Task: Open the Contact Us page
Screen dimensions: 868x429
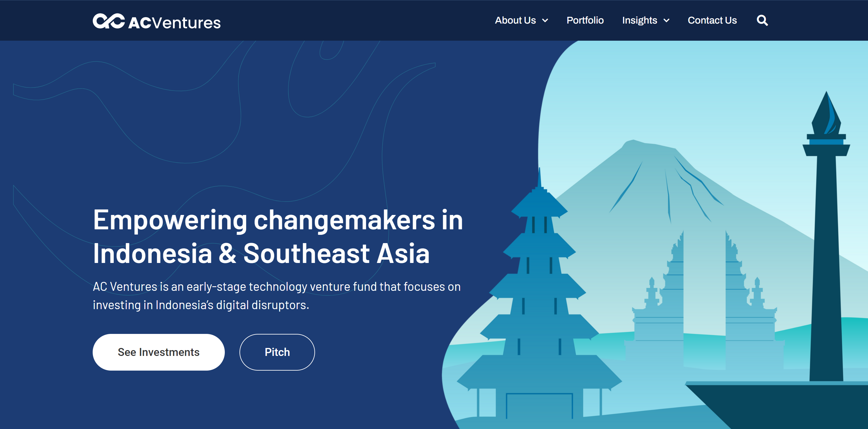Action: [x=712, y=20]
